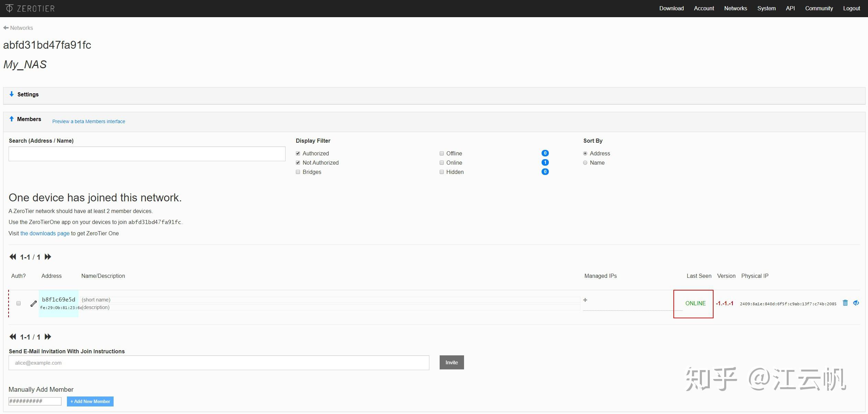Delete member using the trash icon
The image size is (868, 414).
845,303
